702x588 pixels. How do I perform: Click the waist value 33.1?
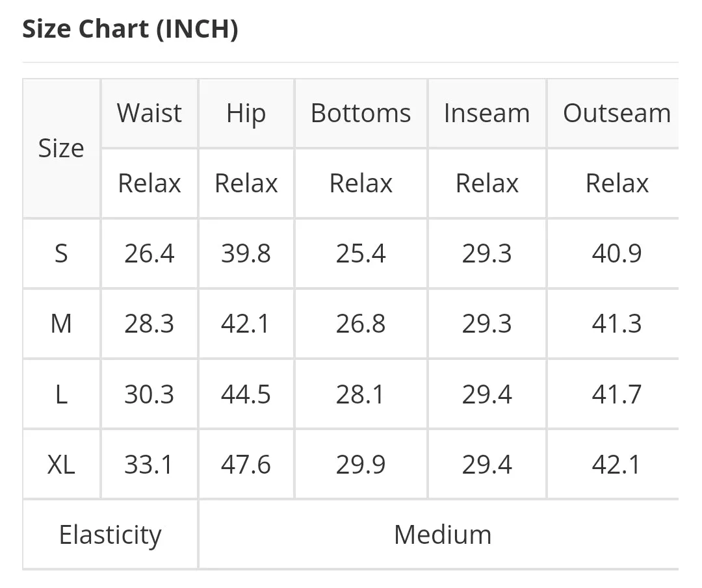tap(148, 464)
